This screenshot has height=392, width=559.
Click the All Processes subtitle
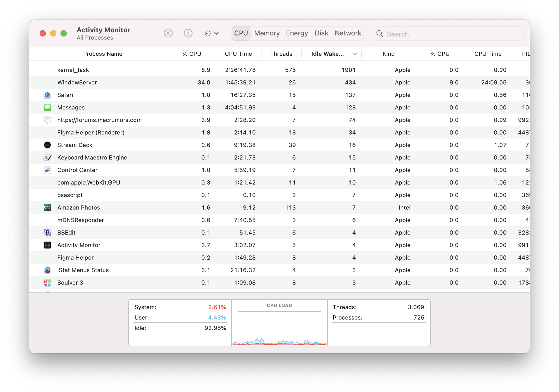[x=95, y=38]
